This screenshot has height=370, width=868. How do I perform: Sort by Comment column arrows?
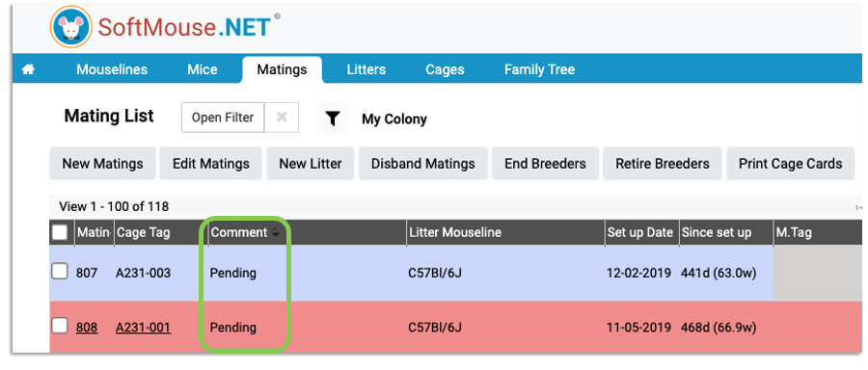pos(275,233)
